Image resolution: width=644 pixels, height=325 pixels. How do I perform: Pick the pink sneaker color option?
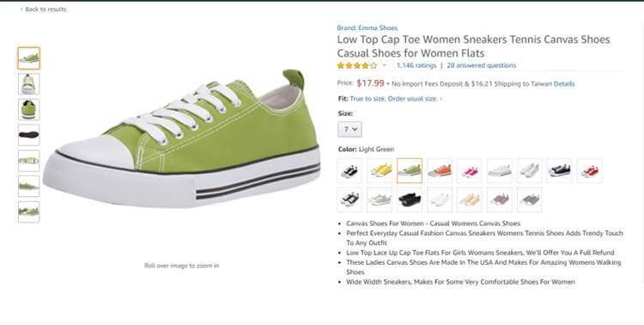pyautogui.click(x=470, y=170)
